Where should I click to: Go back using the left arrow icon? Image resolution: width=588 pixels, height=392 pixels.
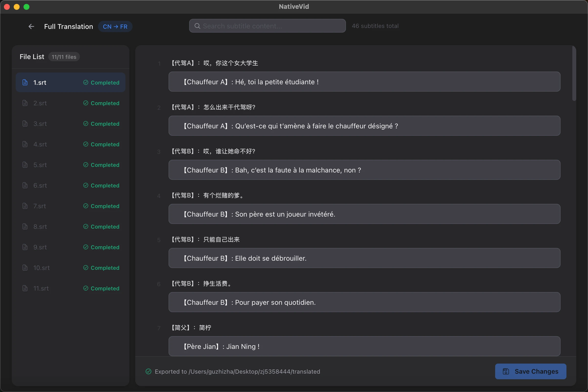(x=31, y=26)
